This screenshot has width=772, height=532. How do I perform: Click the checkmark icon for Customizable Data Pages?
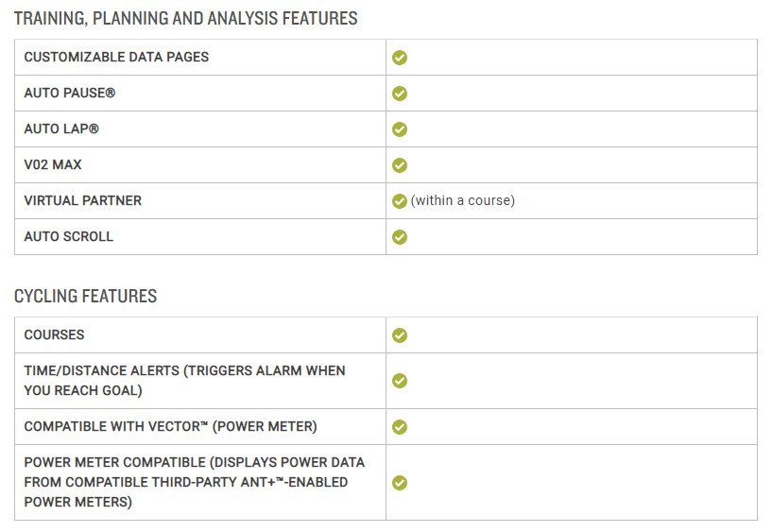400,58
